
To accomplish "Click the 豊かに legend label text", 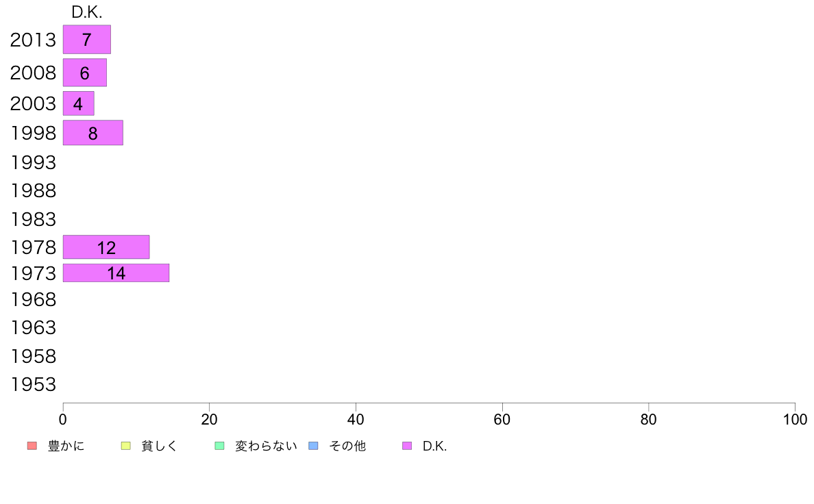I will coord(66,446).
